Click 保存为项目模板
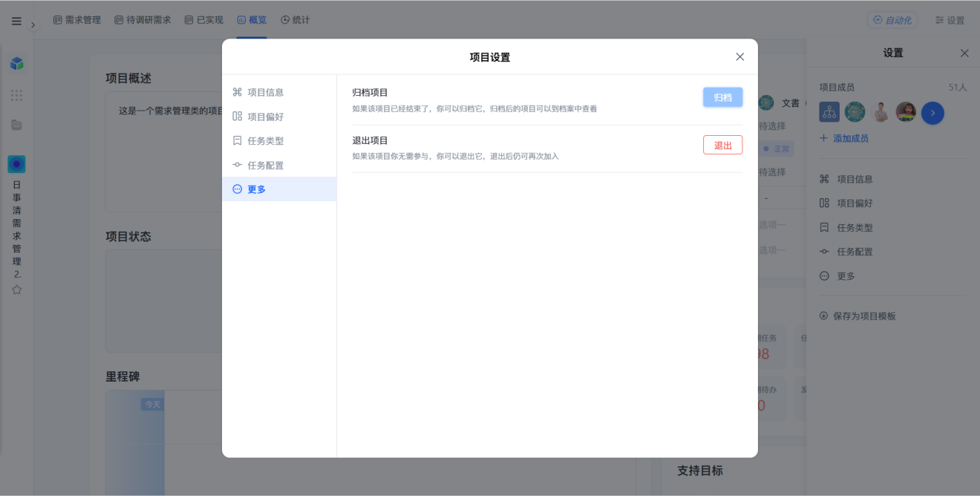Viewport: 980px width, 496px height. point(857,316)
